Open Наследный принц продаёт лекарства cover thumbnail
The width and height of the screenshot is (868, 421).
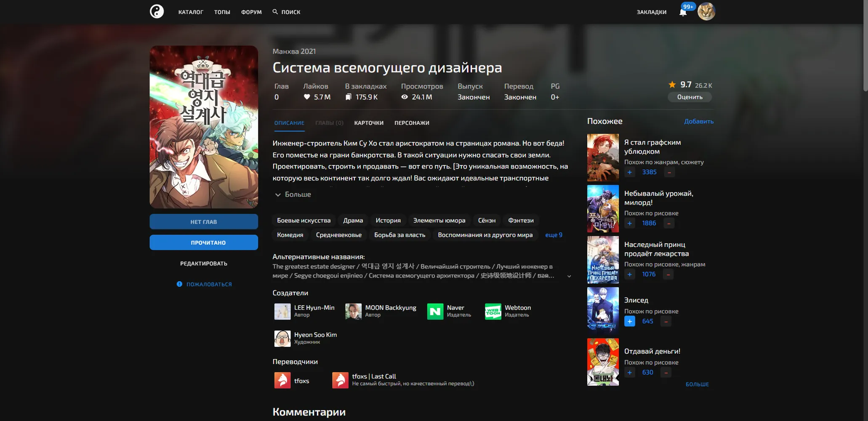point(603,260)
